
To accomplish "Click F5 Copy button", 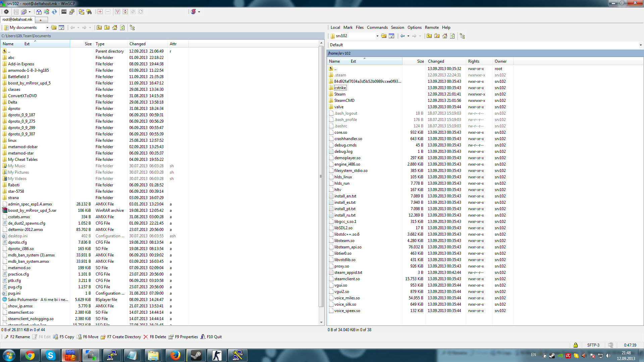I will [64, 337].
